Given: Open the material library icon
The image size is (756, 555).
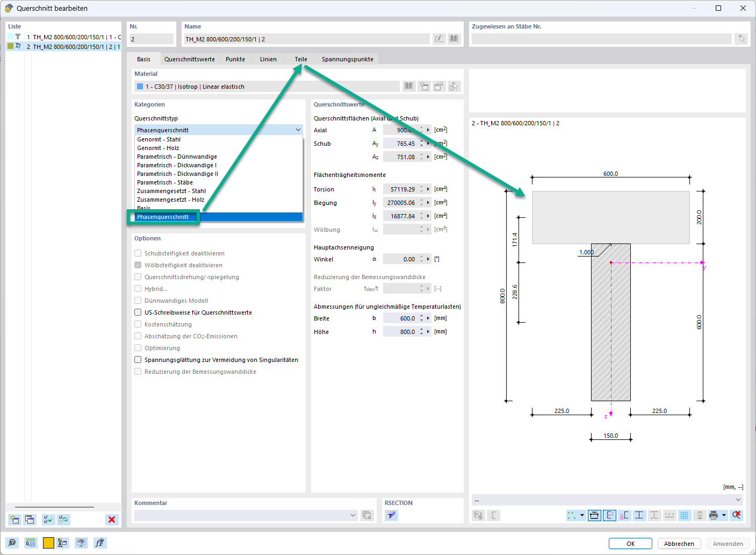Looking at the screenshot, I should tap(408, 86).
